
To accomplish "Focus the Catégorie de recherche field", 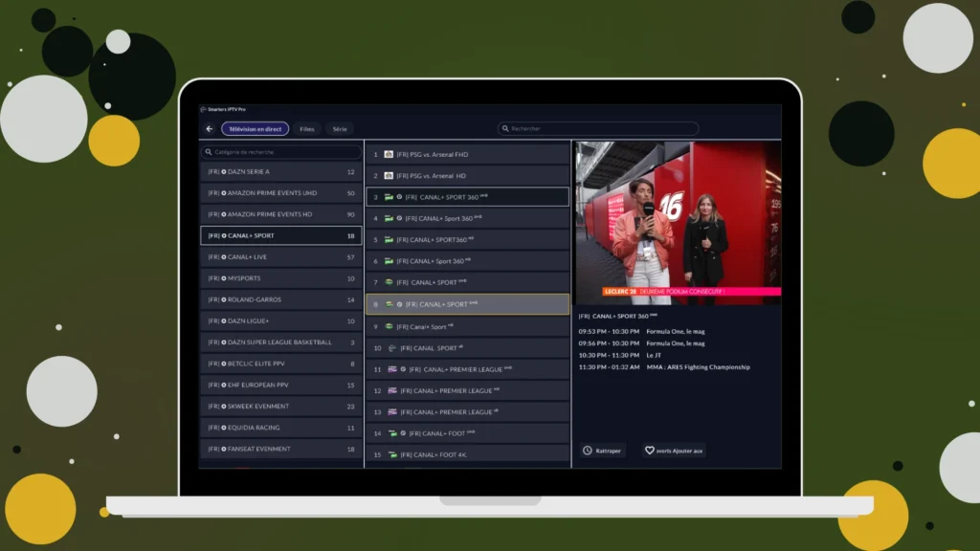I will tap(280, 152).
